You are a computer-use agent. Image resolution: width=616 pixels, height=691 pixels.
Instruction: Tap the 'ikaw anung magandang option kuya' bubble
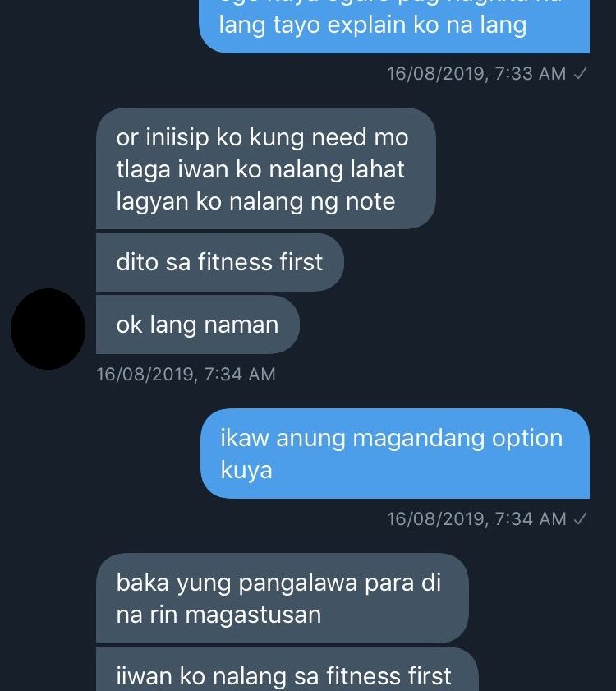click(395, 454)
